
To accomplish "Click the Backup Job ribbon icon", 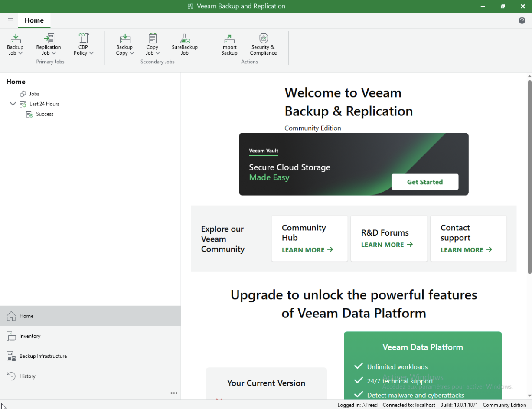I will pyautogui.click(x=15, y=39).
